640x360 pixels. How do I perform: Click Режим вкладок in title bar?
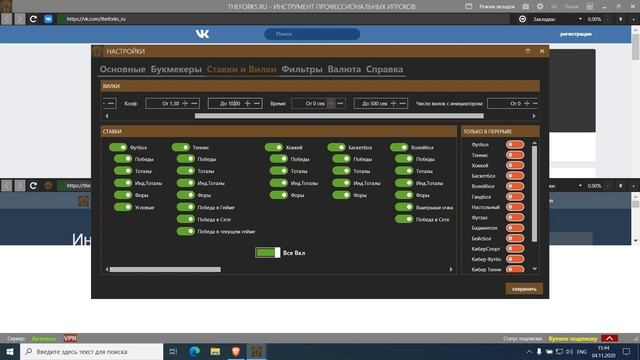pos(497,7)
